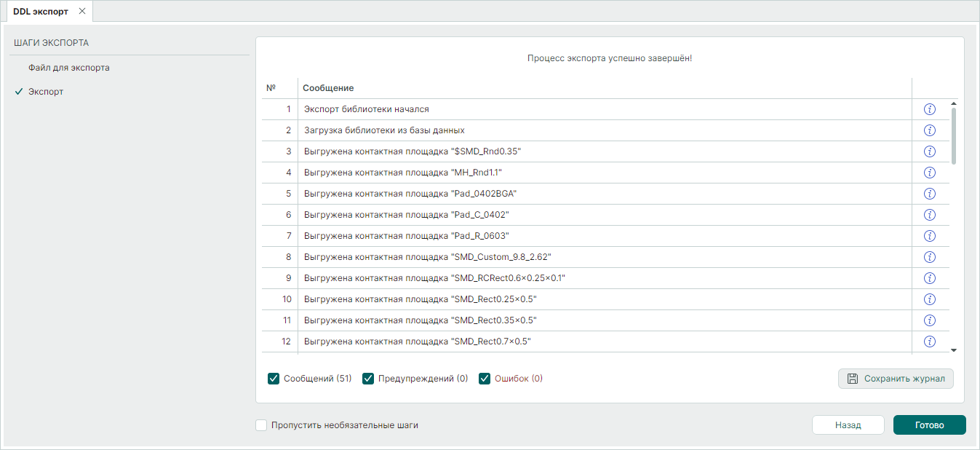Open info icon for "Pad_C_0402" row

[x=929, y=215]
